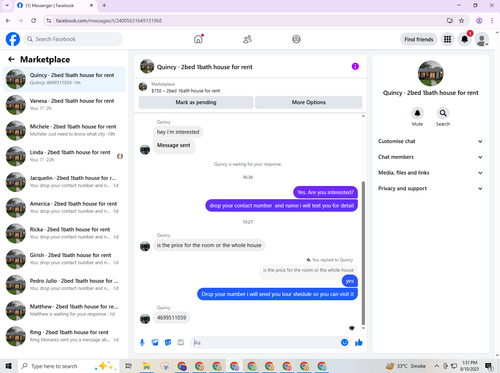Send a thumbs-up like

pos(359,342)
